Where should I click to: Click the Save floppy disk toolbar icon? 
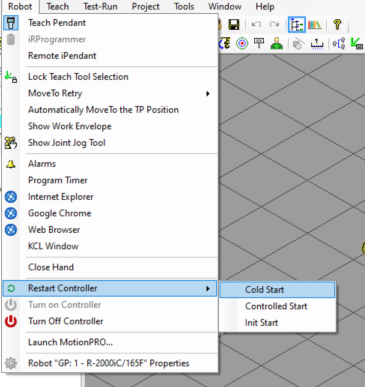click(234, 25)
